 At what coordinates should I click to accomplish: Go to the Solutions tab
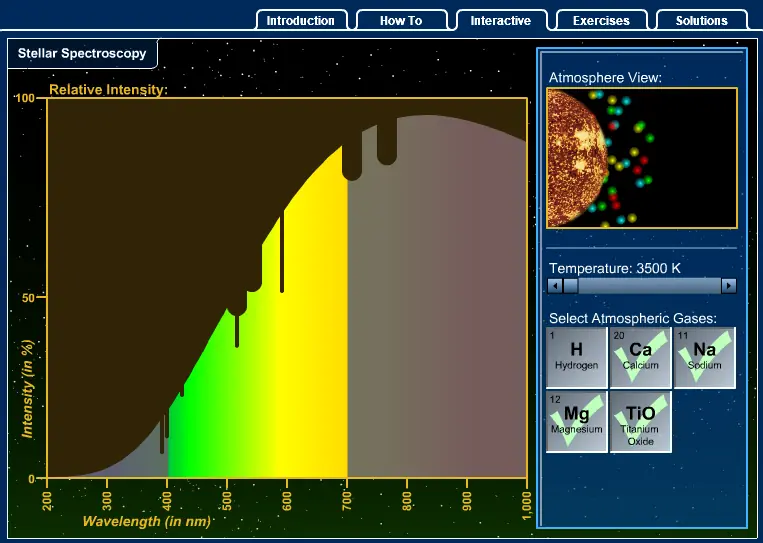point(702,20)
